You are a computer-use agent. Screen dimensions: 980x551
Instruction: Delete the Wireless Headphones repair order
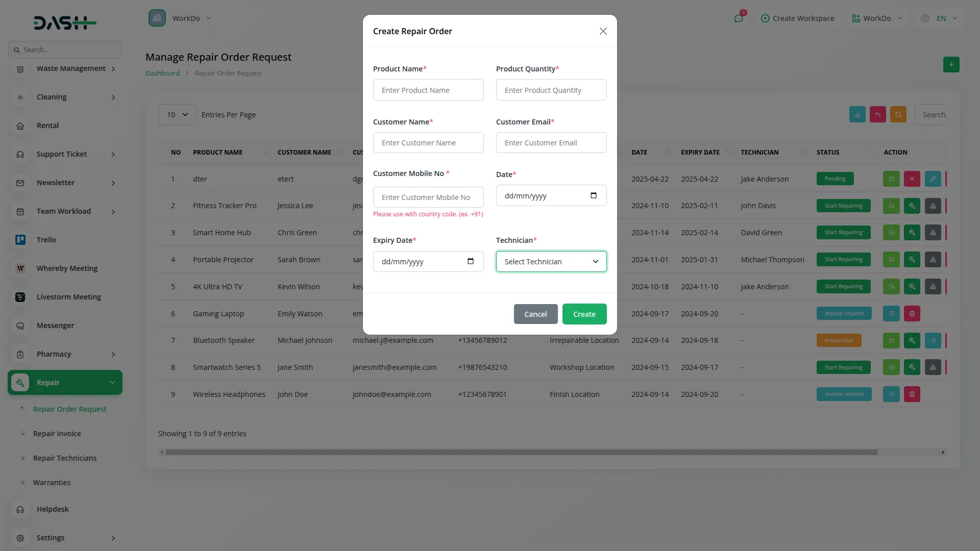tap(912, 394)
